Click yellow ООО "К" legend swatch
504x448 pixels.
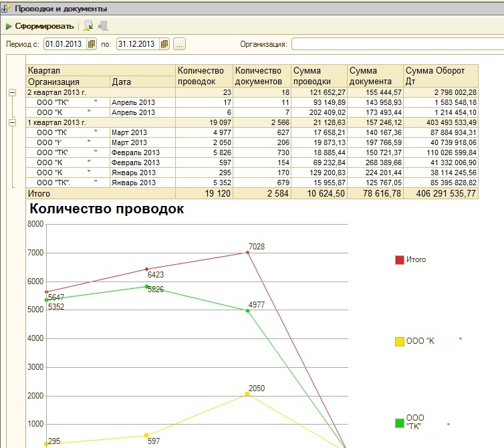click(399, 342)
